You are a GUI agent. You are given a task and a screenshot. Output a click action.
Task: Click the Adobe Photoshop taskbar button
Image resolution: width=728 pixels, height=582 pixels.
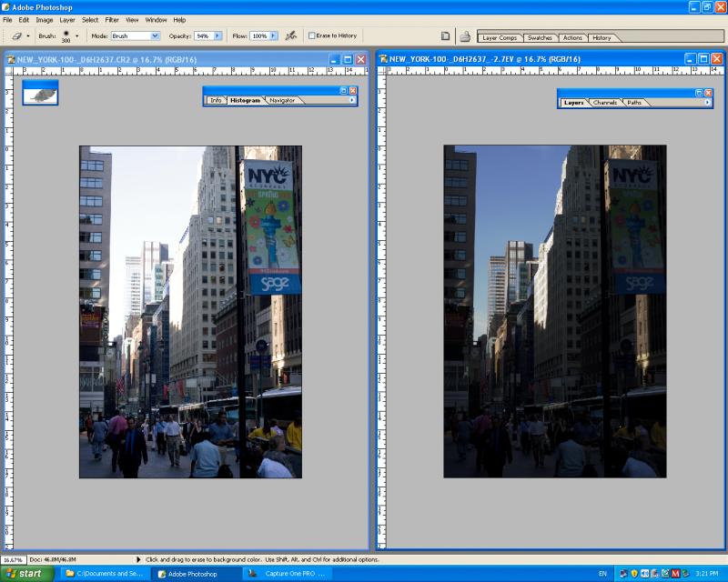(196, 574)
